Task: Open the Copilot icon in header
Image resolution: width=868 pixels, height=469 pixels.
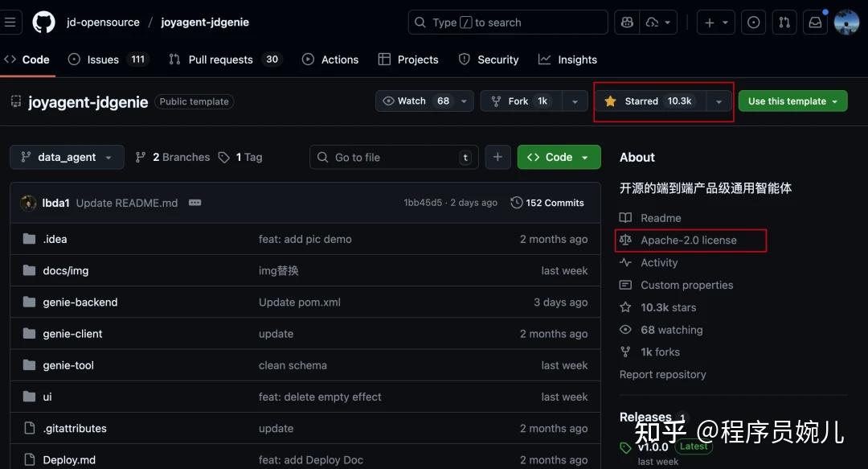Action: pos(627,23)
